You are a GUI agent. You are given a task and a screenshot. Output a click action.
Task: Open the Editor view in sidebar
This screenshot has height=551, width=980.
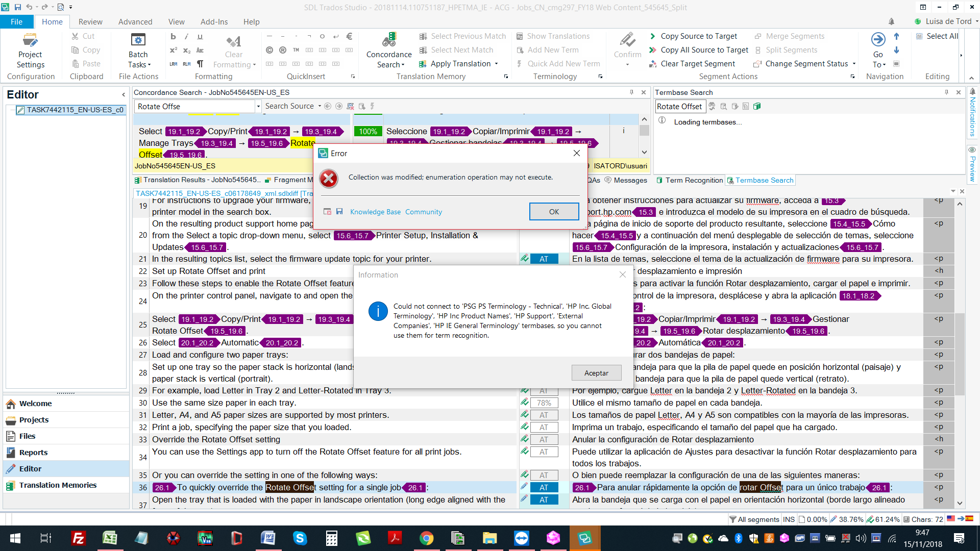coord(30,468)
